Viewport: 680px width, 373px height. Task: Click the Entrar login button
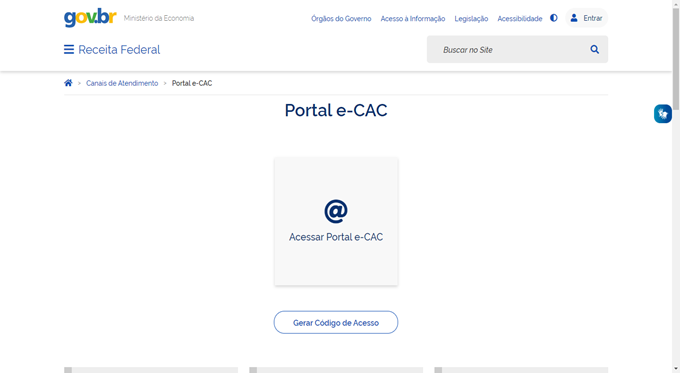tap(587, 18)
